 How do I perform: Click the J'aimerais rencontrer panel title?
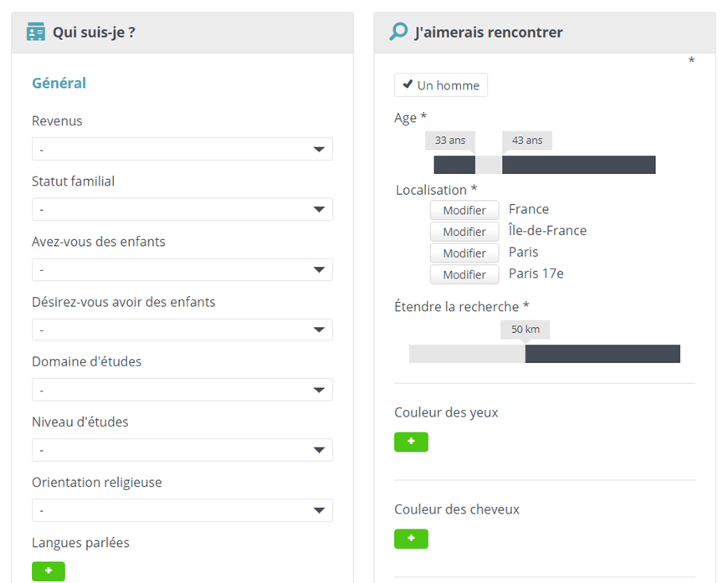pyautogui.click(x=489, y=32)
